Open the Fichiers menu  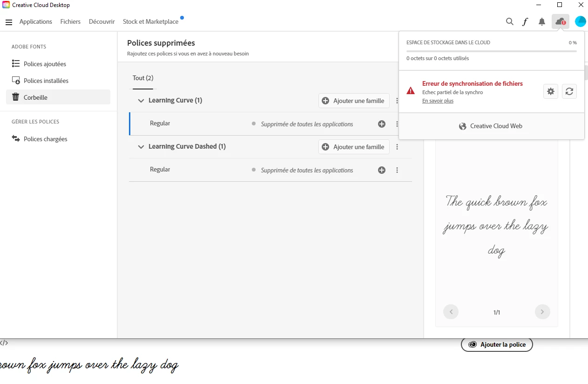click(x=70, y=21)
